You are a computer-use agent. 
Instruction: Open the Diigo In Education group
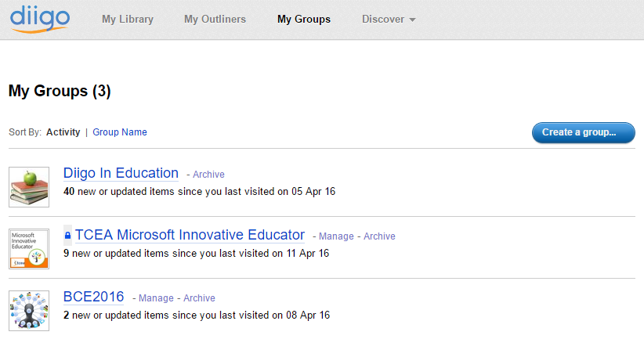(x=121, y=173)
